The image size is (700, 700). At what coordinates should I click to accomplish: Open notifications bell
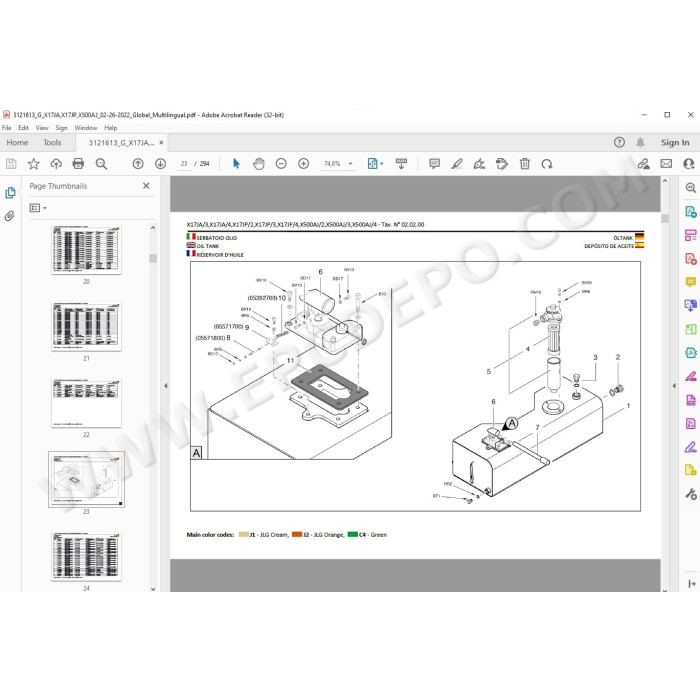(x=640, y=142)
